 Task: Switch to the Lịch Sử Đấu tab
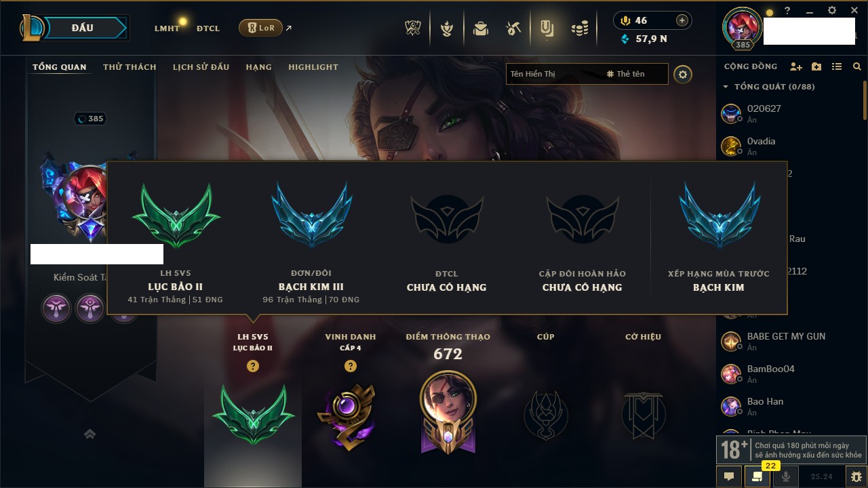pos(201,67)
